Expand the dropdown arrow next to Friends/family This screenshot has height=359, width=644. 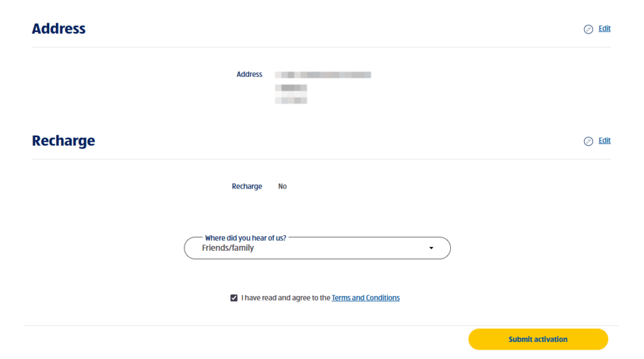pos(431,248)
